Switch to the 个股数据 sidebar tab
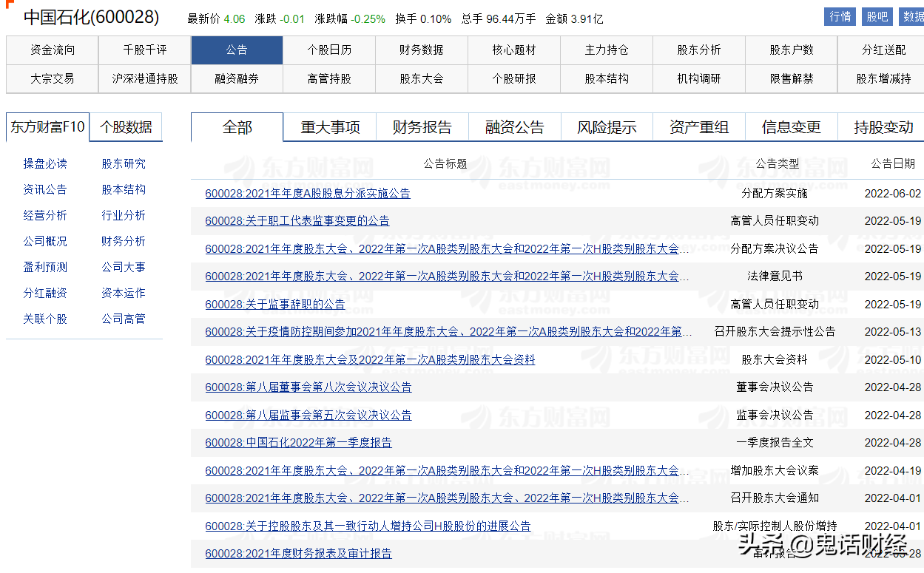Screen dimensions: 924x573 click(x=126, y=126)
